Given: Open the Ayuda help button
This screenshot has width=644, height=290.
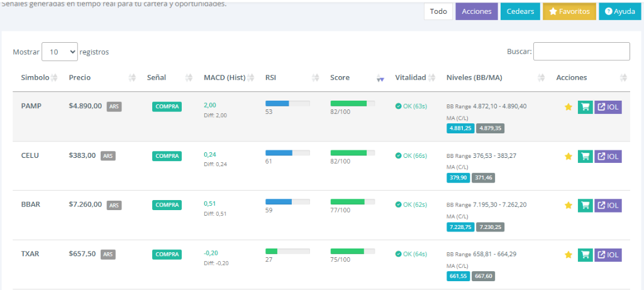Looking at the screenshot, I should pos(620,11).
